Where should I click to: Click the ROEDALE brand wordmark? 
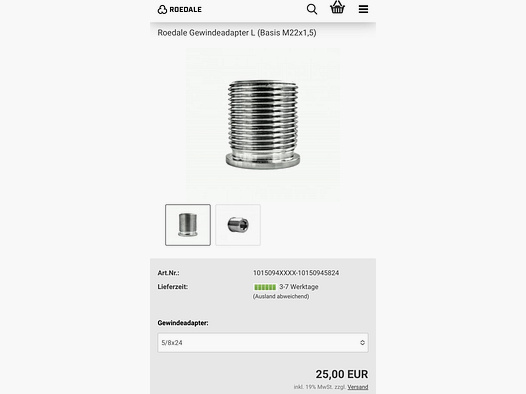[186, 9]
